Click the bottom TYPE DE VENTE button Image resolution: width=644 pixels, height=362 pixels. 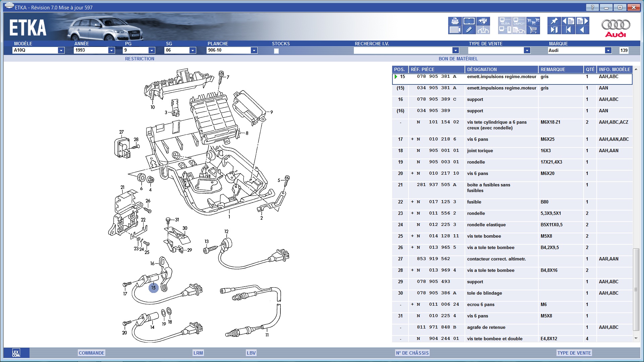coord(574,353)
